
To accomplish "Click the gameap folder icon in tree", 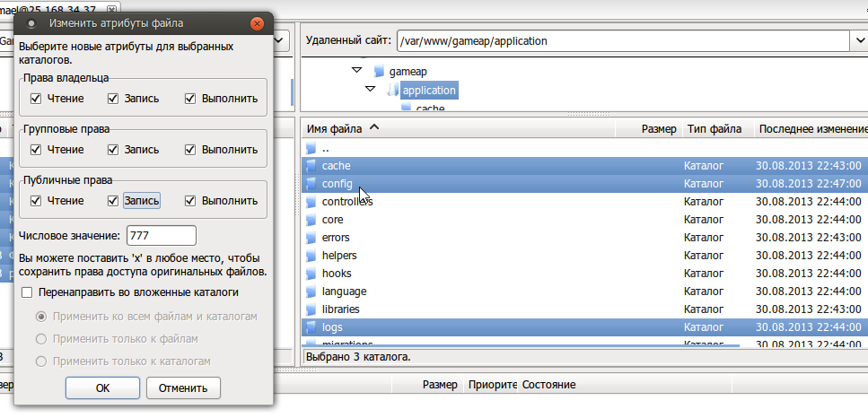I will coord(379,71).
